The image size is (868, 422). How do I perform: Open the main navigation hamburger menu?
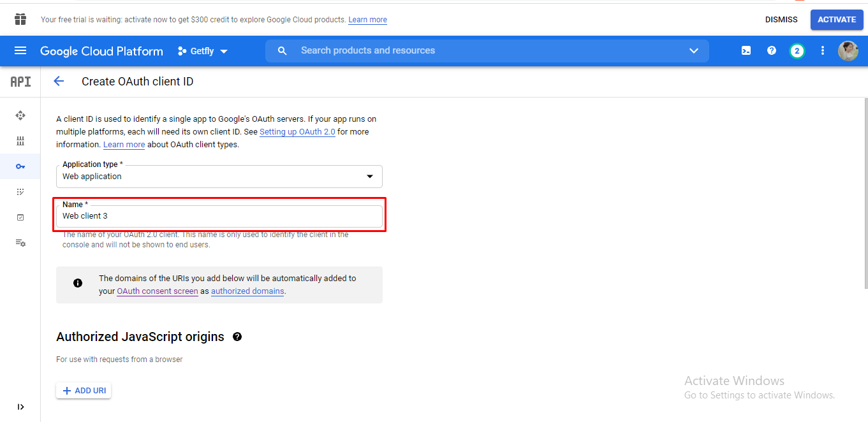(x=20, y=51)
